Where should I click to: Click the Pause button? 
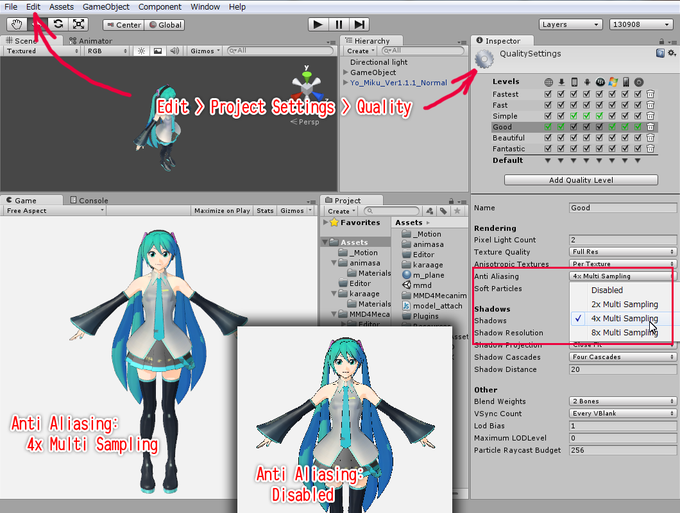point(339,24)
